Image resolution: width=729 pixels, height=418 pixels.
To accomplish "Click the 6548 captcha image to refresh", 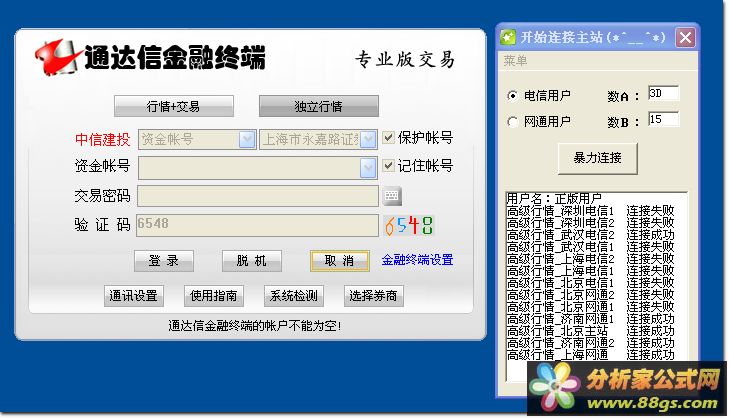I will click(408, 226).
